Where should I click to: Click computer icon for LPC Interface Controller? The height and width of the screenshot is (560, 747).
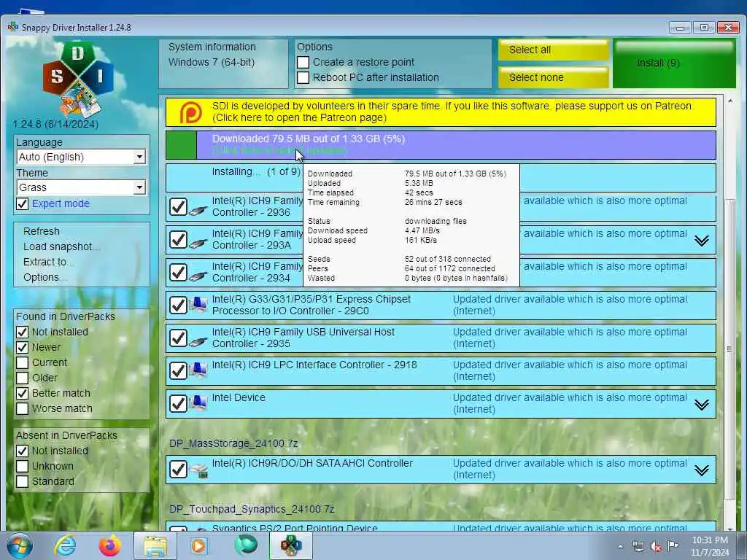click(x=198, y=370)
